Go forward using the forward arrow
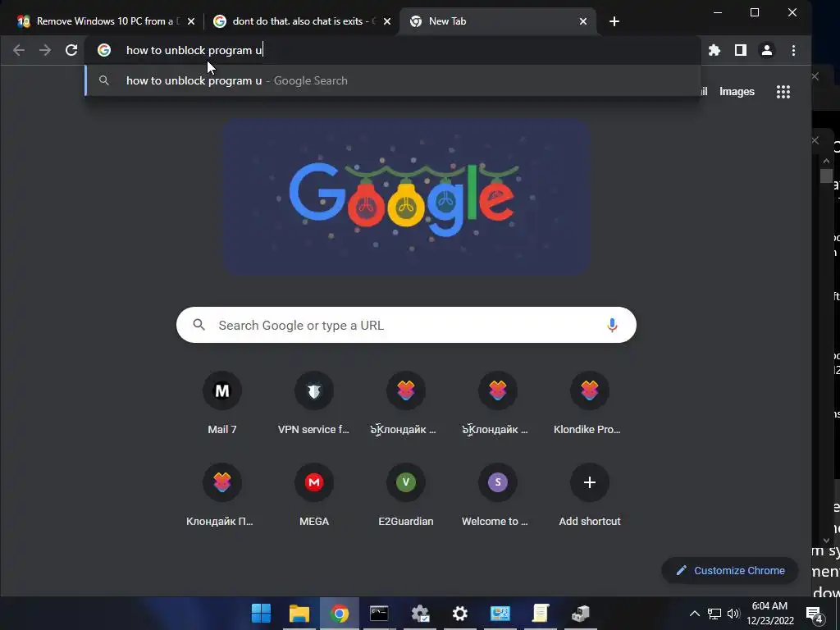 pos(45,50)
